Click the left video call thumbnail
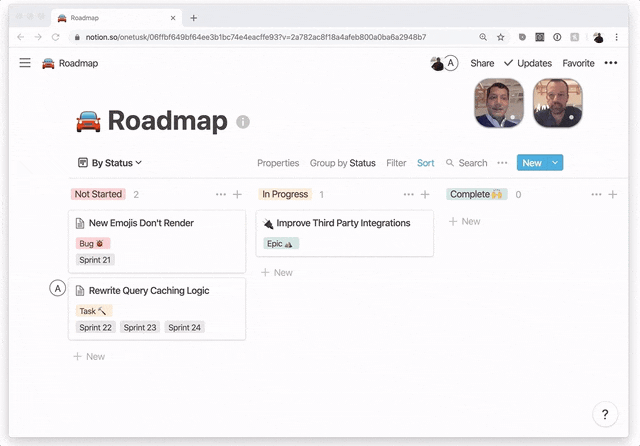Screen dimensions: 640x446 pyautogui.click(x=499, y=103)
